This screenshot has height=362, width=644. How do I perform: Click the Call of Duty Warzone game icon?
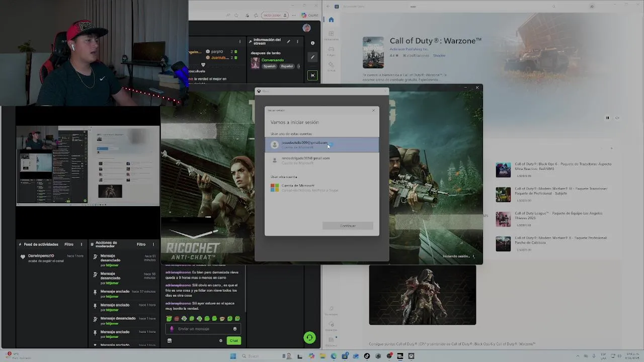pyautogui.click(x=373, y=52)
